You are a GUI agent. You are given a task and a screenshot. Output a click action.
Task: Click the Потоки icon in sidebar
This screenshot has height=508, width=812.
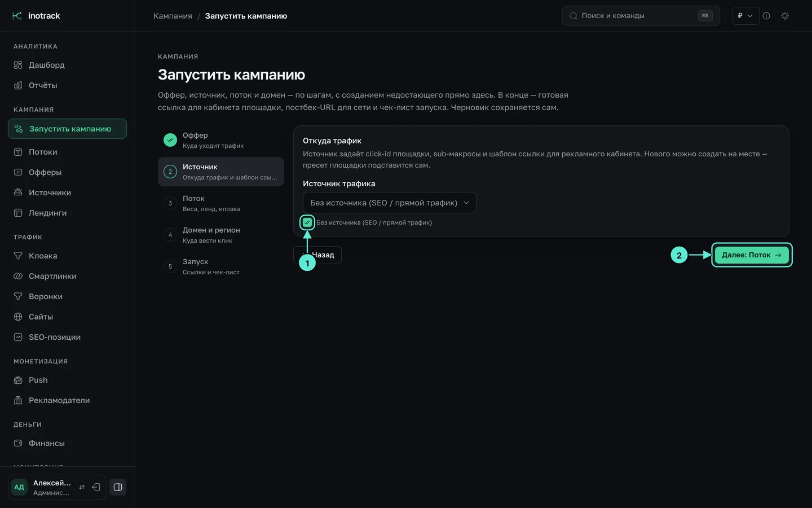pyautogui.click(x=18, y=152)
